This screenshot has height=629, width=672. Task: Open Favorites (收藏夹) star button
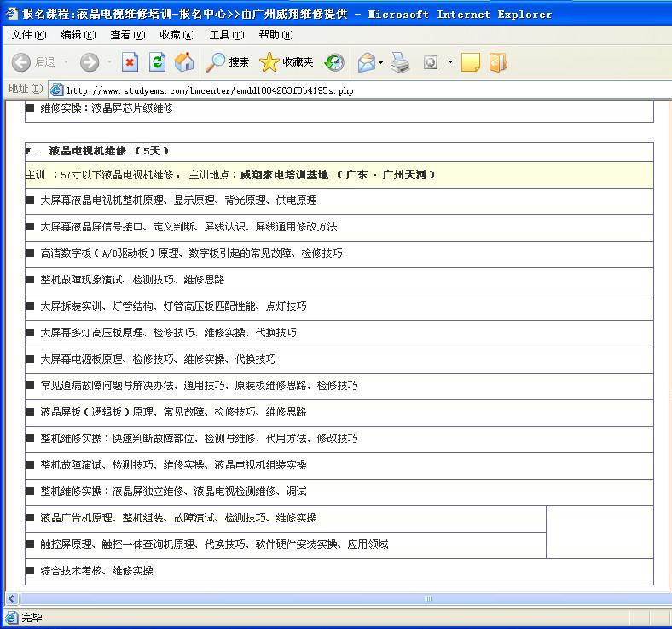287,61
